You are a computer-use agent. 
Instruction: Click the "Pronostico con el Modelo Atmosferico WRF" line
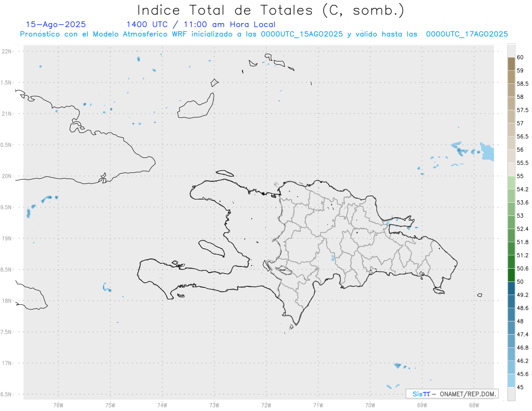coord(264,34)
